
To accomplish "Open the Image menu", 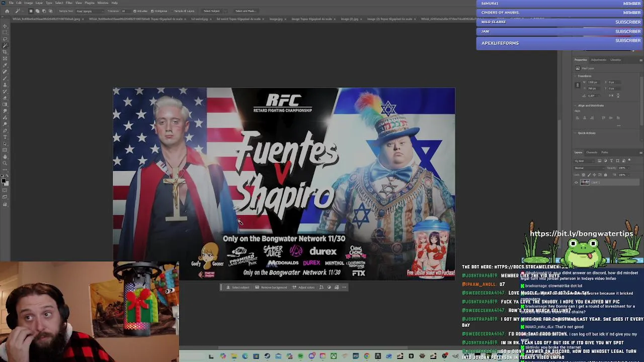I will point(29,3).
